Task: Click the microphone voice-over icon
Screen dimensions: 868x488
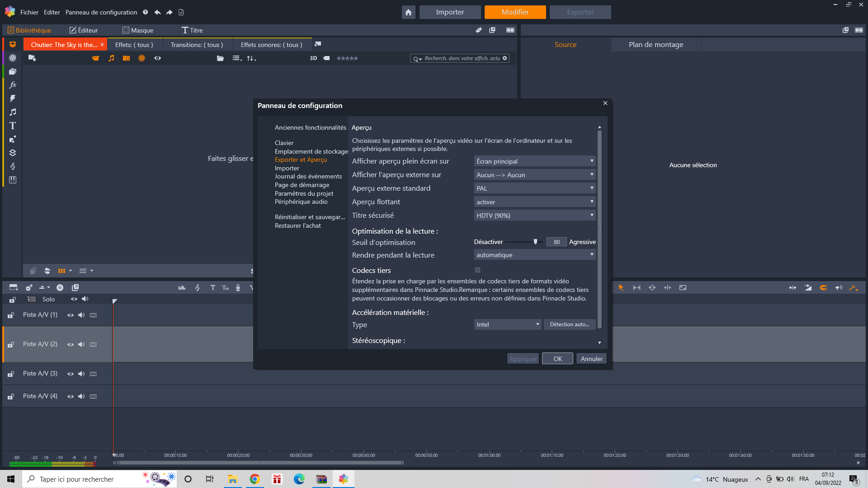Action: [x=238, y=288]
